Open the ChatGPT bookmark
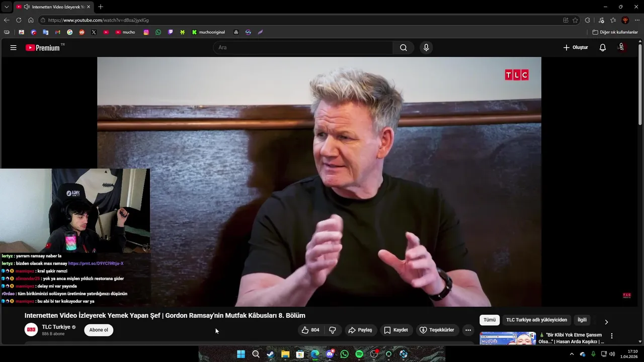The height and width of the screenshot is (362, 644). point(236,32)
